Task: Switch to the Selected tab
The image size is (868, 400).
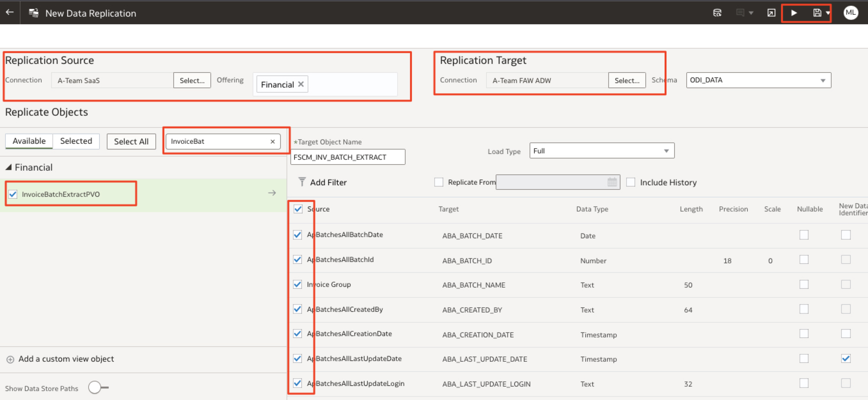Action: (x=76, y=141)
